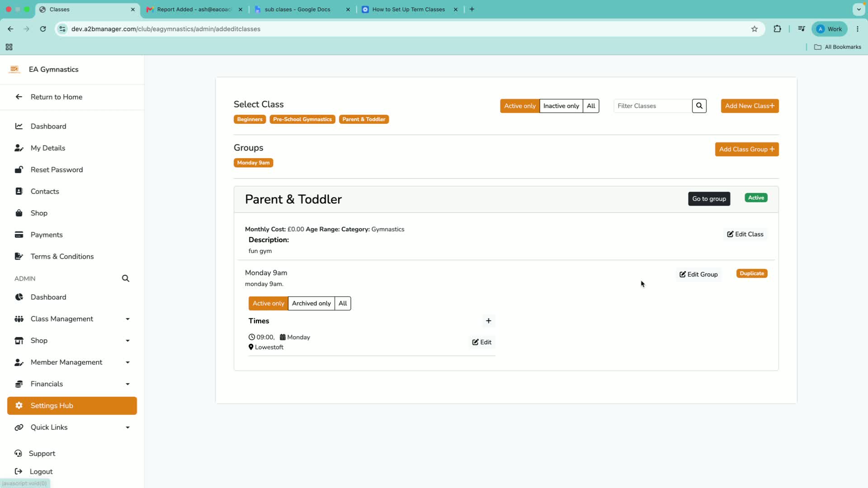
Task: Click the Settings Hub gear item
Action: pos(72,406)
